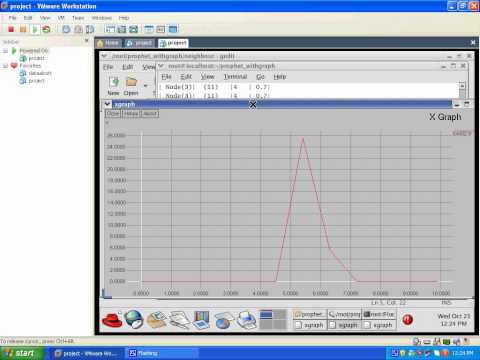Open VMware Edit menu
This screenshot has width=480, height=360.
coord(28,18)
